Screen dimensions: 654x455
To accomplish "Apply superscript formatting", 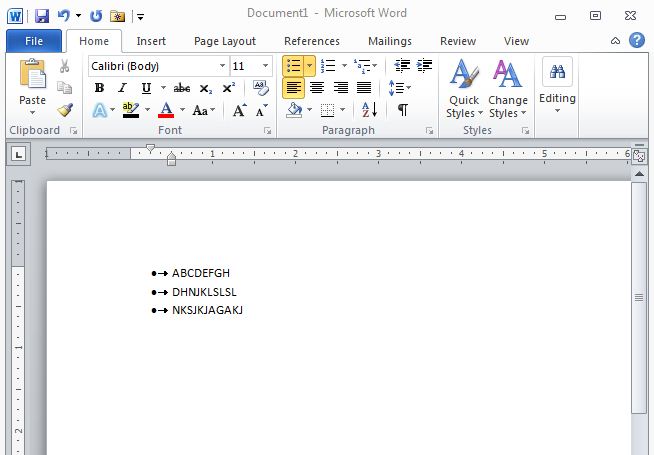I will click(229, 88).
